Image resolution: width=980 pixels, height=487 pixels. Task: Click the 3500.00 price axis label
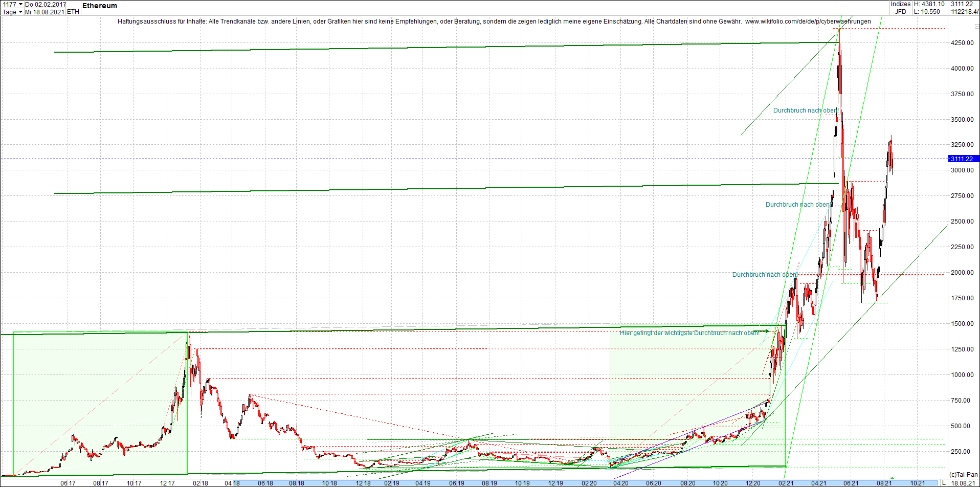click(962, 120)
